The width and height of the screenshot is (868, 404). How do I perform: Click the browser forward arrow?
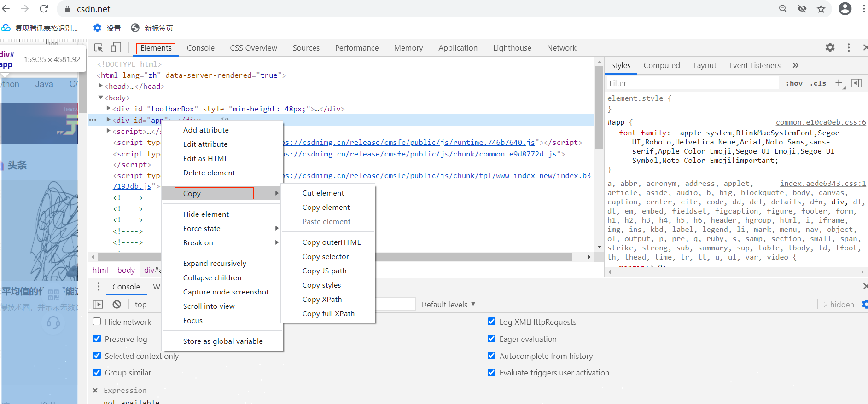pyautogui.click(x=25, y=9)
